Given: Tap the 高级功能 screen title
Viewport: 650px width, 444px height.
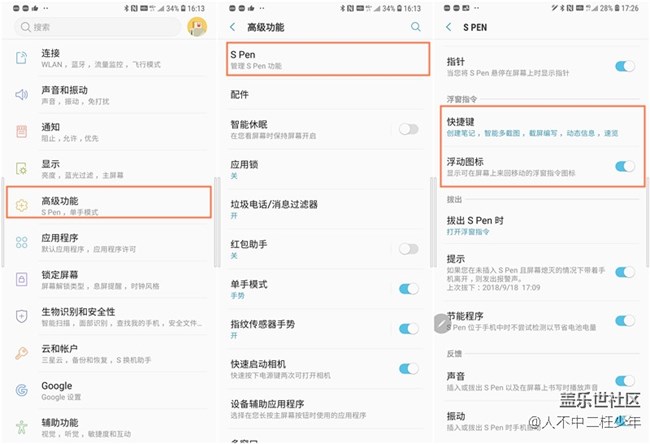Looking at the screenshot, I should 265,27.
